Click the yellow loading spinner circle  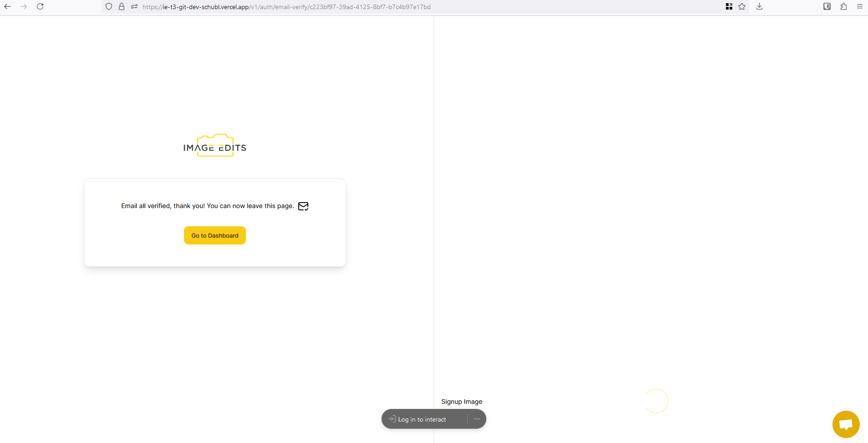pos(656,401)
